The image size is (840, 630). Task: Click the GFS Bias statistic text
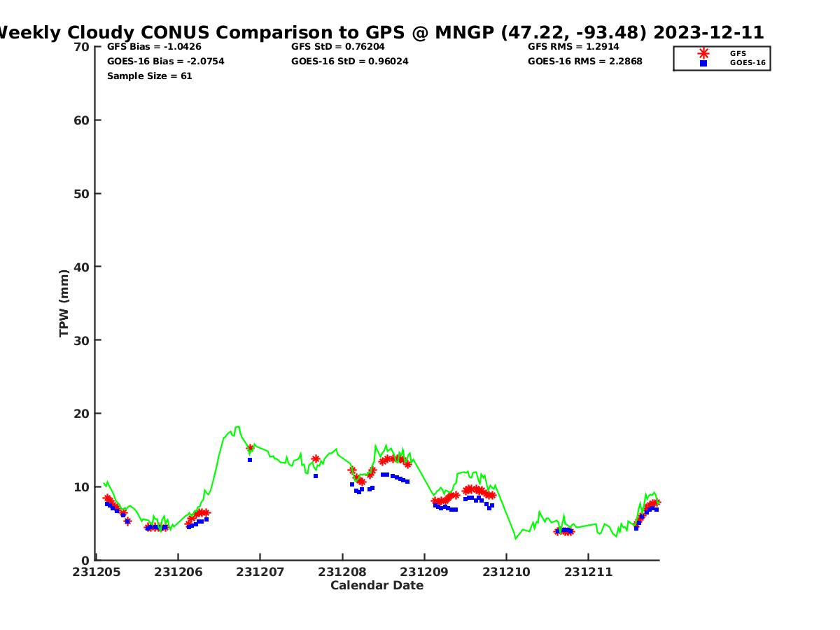(154, 47)
